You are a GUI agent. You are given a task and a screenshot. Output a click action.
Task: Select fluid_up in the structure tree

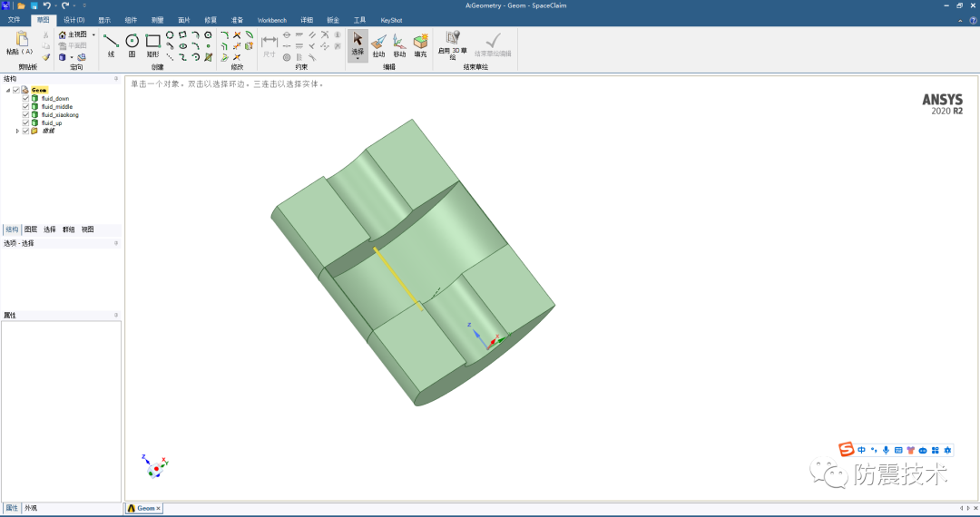pos(51,123)
